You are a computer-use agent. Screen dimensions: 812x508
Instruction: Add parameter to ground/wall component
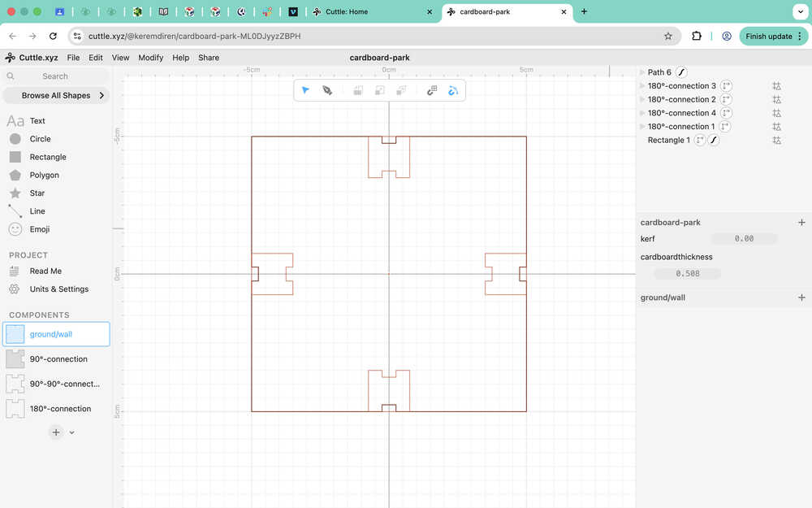pyautogui.click(x=801, y=297)
